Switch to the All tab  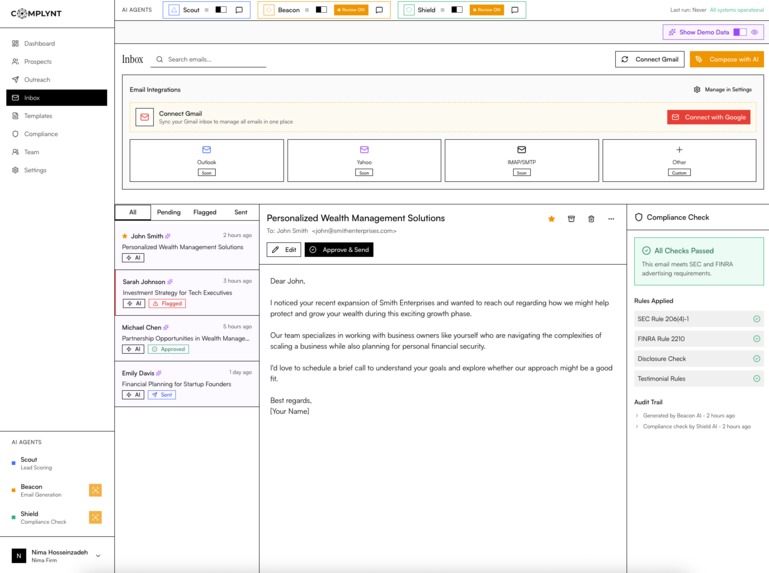click(132, 212)
